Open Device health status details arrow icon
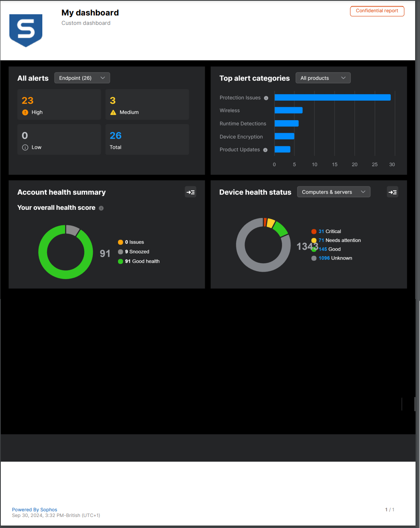The image size is (420, 528). click(x=392, y=192)
